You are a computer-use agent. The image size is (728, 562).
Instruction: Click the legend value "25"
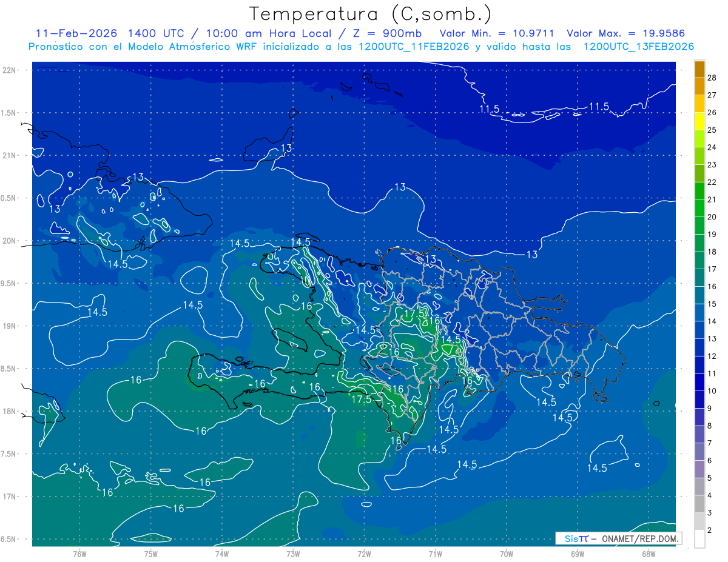click(x=712, y=130)
